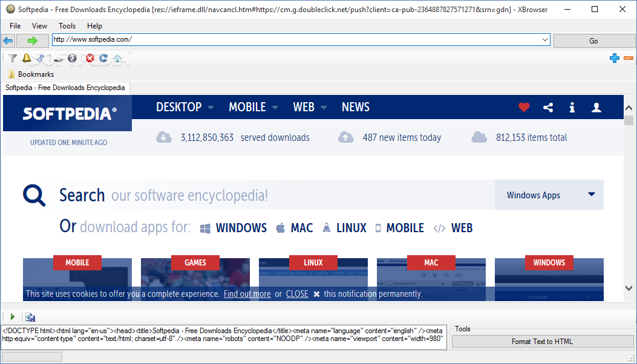Open the View menu

tap(39, 25)
